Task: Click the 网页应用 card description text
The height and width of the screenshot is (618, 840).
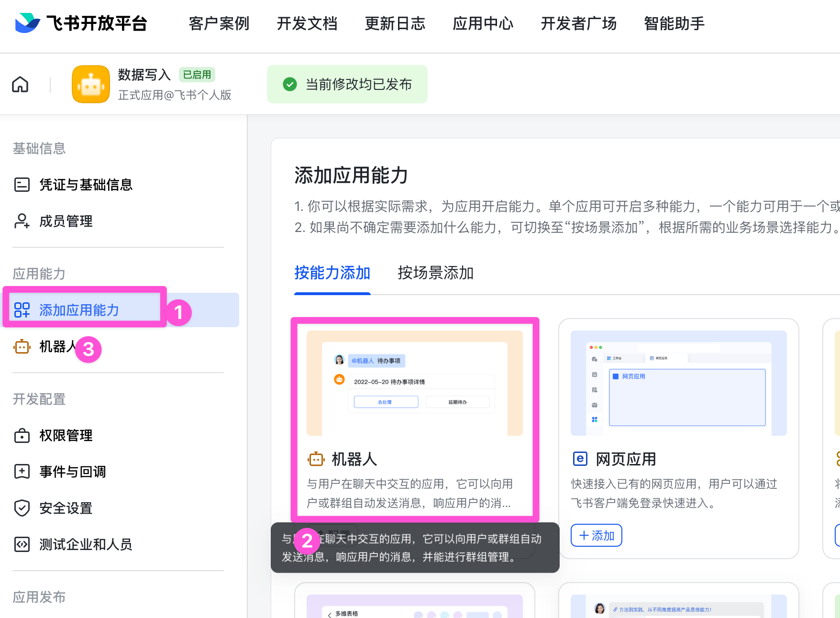Action: coord(674,494)
